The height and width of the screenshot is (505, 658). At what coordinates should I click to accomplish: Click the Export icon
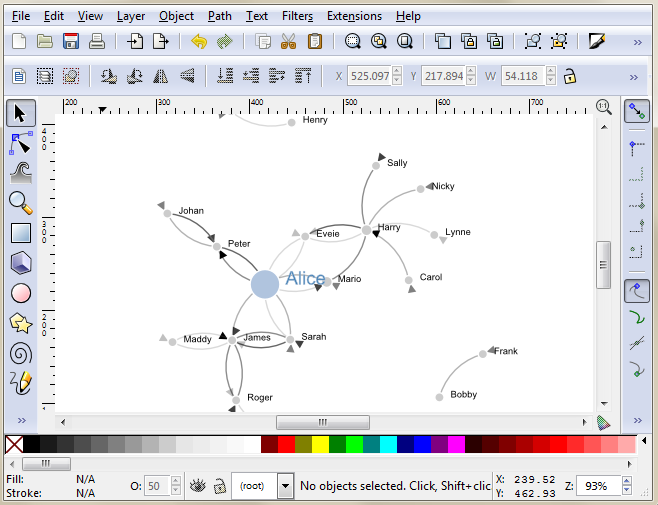pos(161,42)
